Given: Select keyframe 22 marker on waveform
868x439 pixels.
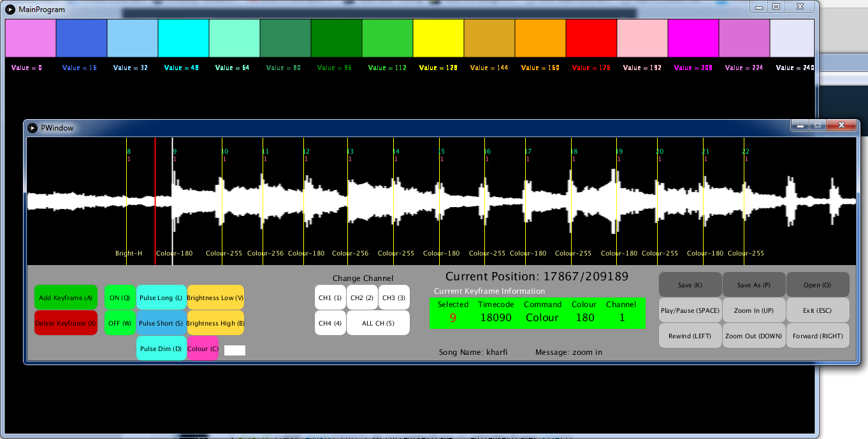Looking at the screenshot, I should tap(744, 201).
